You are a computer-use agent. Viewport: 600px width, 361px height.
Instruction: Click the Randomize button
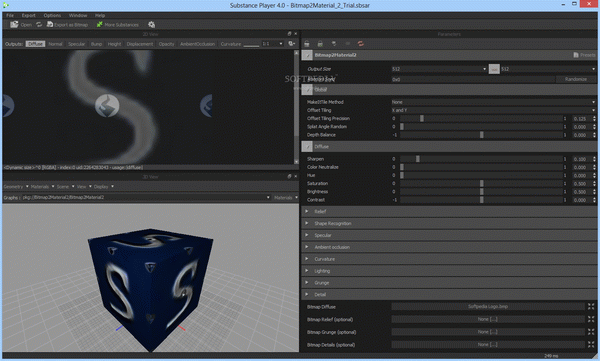(x=576, y=79)
